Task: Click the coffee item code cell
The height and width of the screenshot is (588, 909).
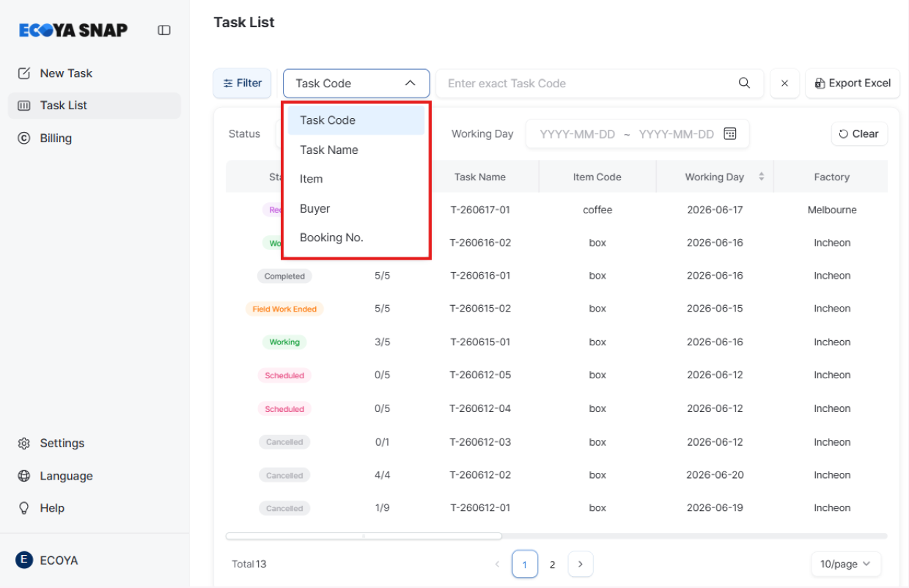Action: (x=597, y=210)
